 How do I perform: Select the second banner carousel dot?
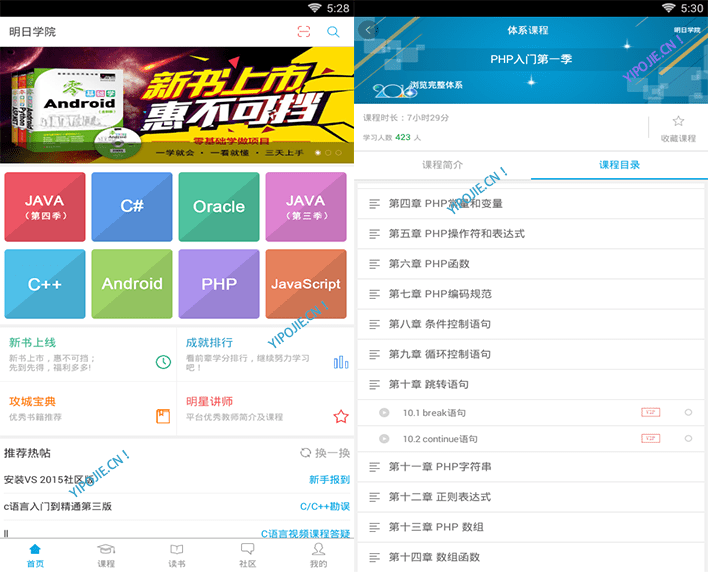pyautogui.click(x=328, y=153)
